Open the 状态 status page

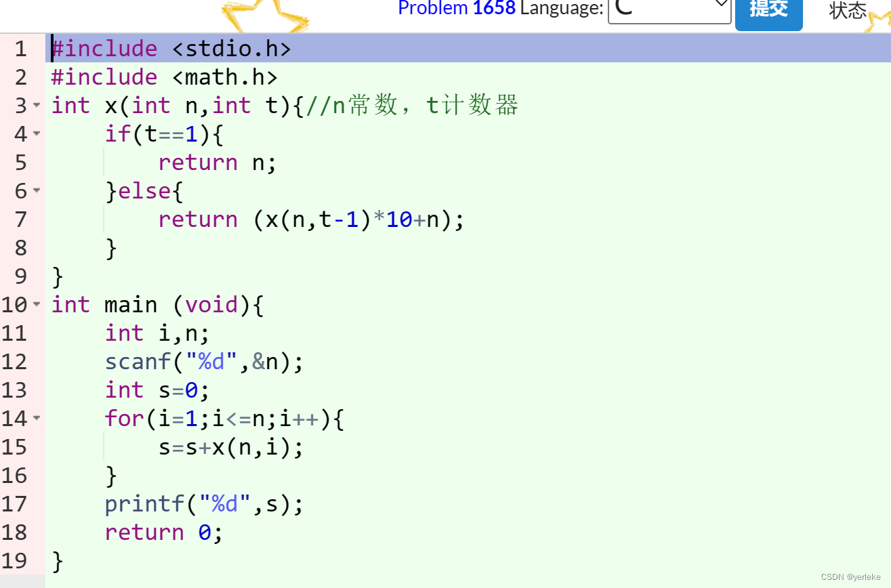846,11
